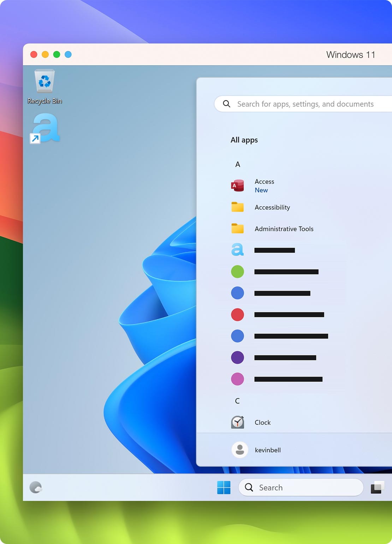Select the green circular app entry
392x544 pixels.
(x=237, y=272)
